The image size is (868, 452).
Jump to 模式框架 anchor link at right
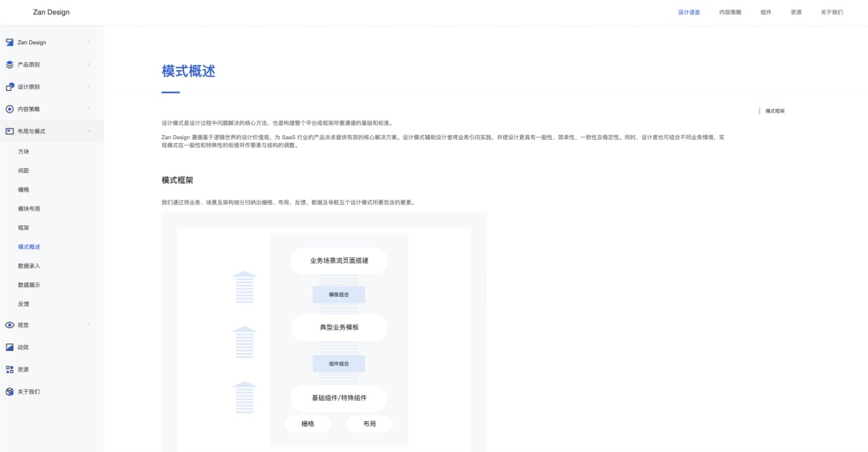click(x=775, y=111)
